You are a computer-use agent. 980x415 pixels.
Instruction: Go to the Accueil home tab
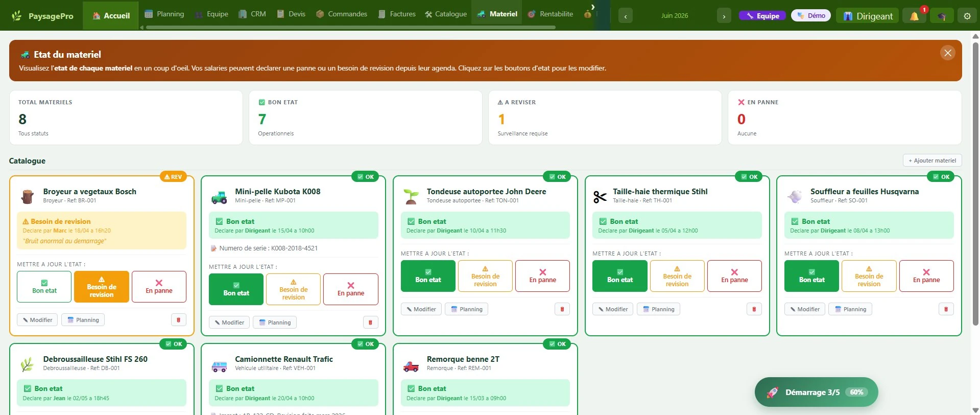[x=111, y=16]
